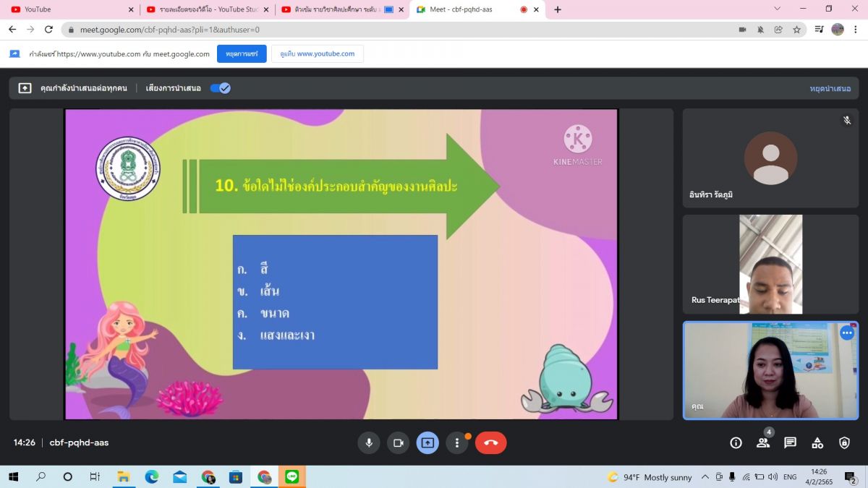This screenshot has height=488, width=868.
Task: Open host controls shield icon
Action: [x=844, y=443]
